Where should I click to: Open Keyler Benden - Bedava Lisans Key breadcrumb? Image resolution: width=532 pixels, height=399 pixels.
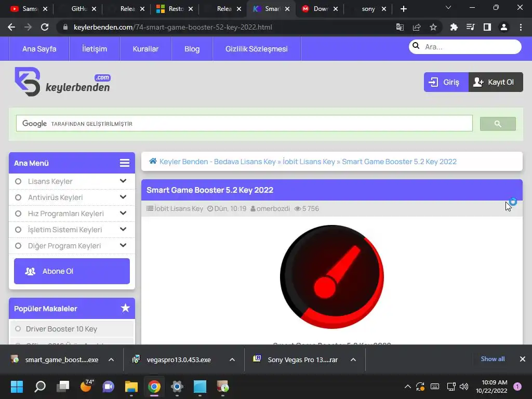point(218,162)
